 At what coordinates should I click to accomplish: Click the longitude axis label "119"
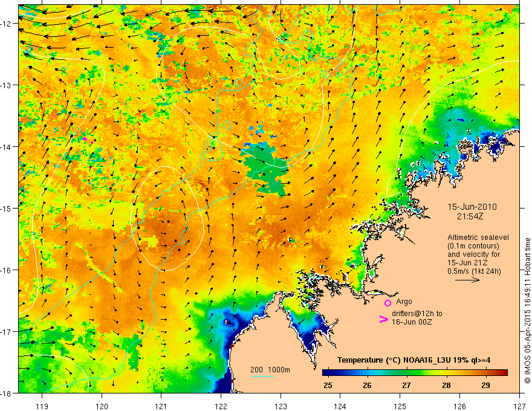[42, 406]
